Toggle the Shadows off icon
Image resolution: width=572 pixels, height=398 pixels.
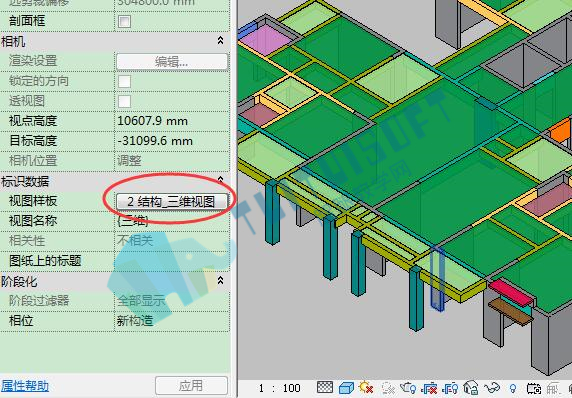tap(388, 388)
